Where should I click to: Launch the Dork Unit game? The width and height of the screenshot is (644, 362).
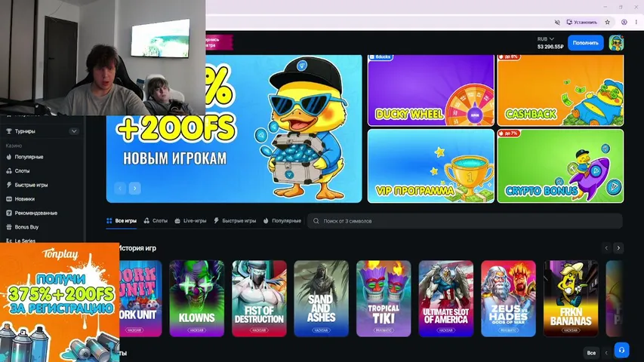click(140, 299)
